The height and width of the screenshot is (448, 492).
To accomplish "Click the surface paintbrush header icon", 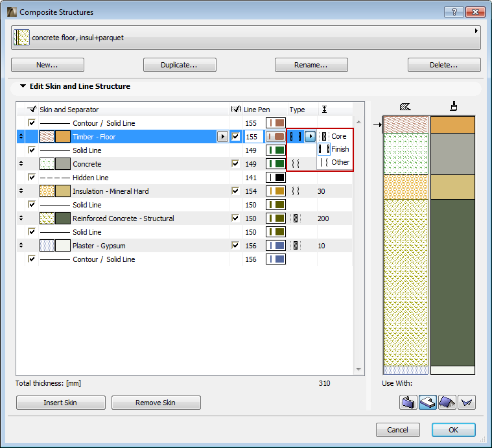I will click(453, 106).
